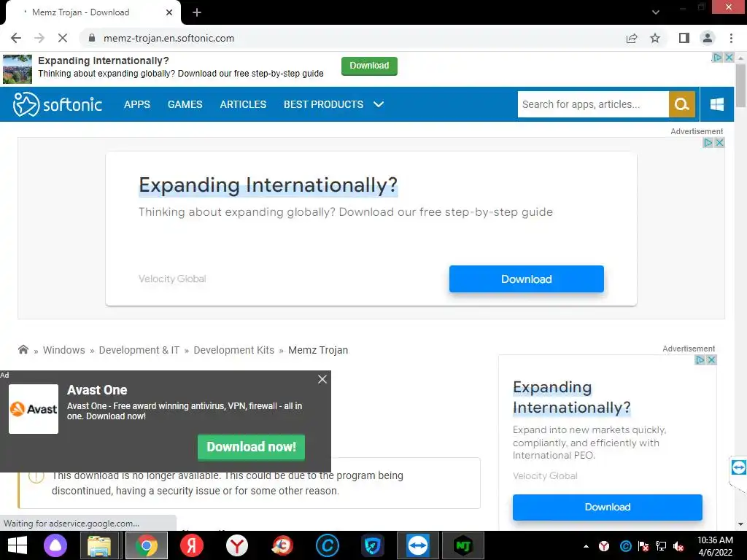Open the shield security app on taskbar
The width and height of the screenshot is (747, 560).
pos(373,545)
